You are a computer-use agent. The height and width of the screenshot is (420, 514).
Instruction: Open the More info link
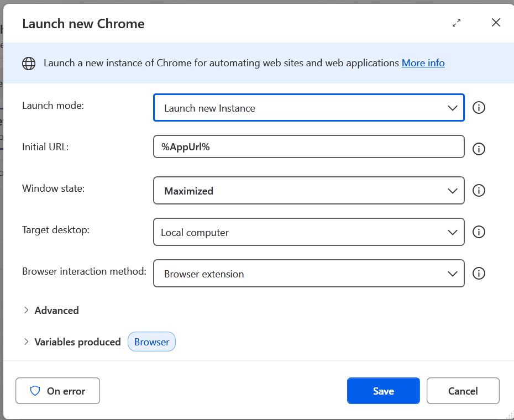click(x=423, y=62)
